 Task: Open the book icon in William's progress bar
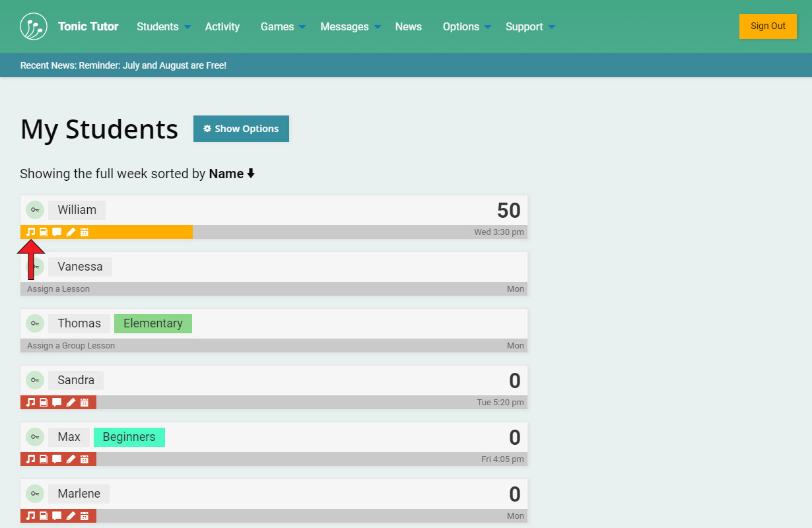pos(44,232)
